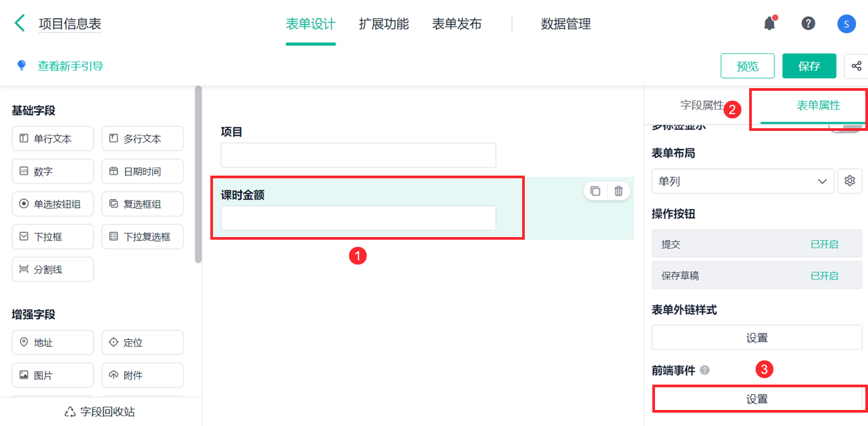Click the share icon next to 保存
This screenshot has height=426, width=868.
pos(857,66)
